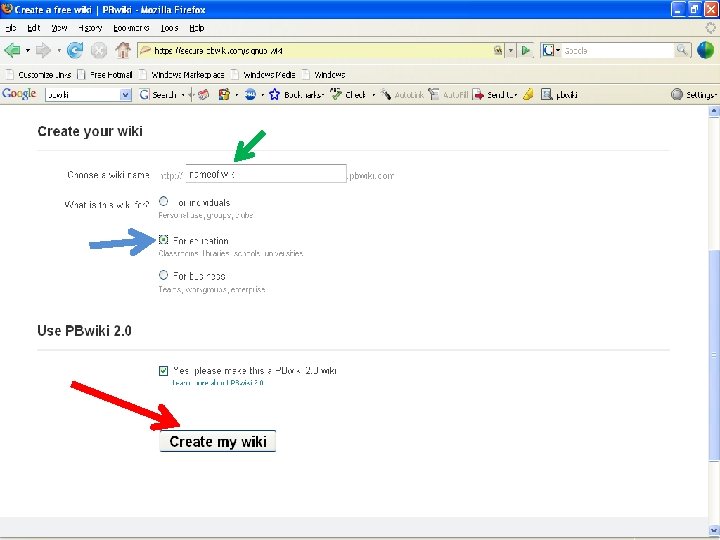Click the blue round PageRank icon

(x=250, y=95)
